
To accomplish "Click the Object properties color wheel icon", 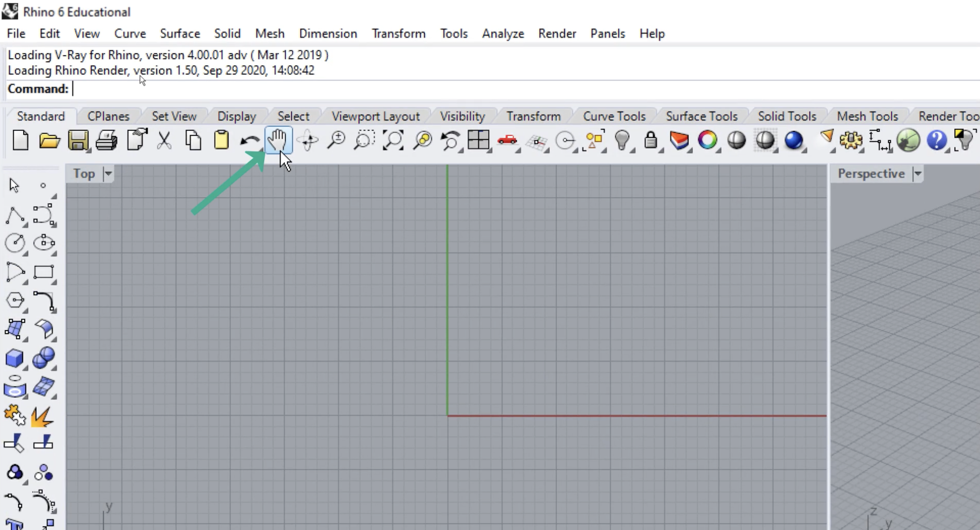I will coord(708,140).
